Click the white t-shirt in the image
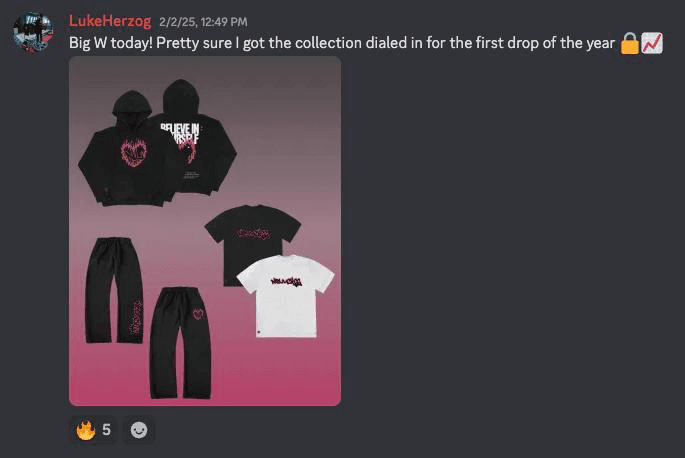The width and height of the screenshot is (685, 458). pos(286,296)
